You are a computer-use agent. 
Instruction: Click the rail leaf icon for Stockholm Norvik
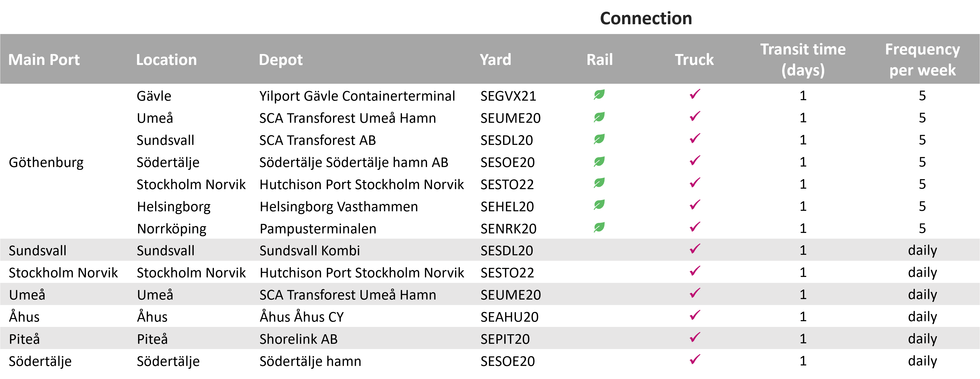(599, 183)
